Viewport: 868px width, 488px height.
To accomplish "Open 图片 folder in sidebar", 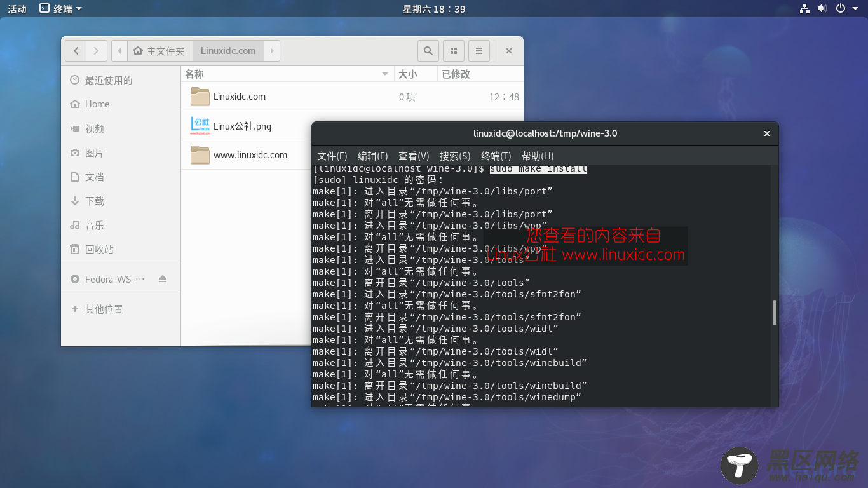I will point(121,152).
